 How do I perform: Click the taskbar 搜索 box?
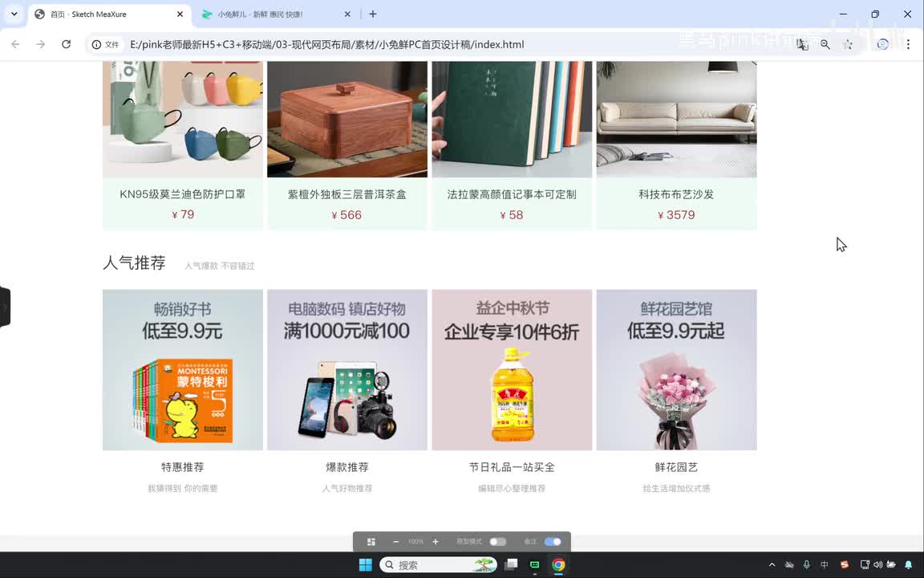point(438,565)
